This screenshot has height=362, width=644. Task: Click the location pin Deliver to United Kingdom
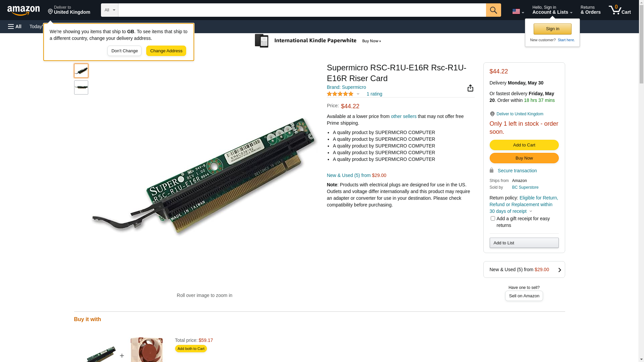click(516, 114)
